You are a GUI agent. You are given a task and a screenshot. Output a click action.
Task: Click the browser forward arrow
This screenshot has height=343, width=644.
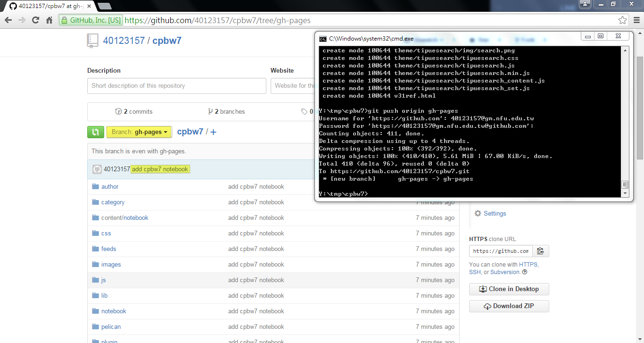point(22,20)
